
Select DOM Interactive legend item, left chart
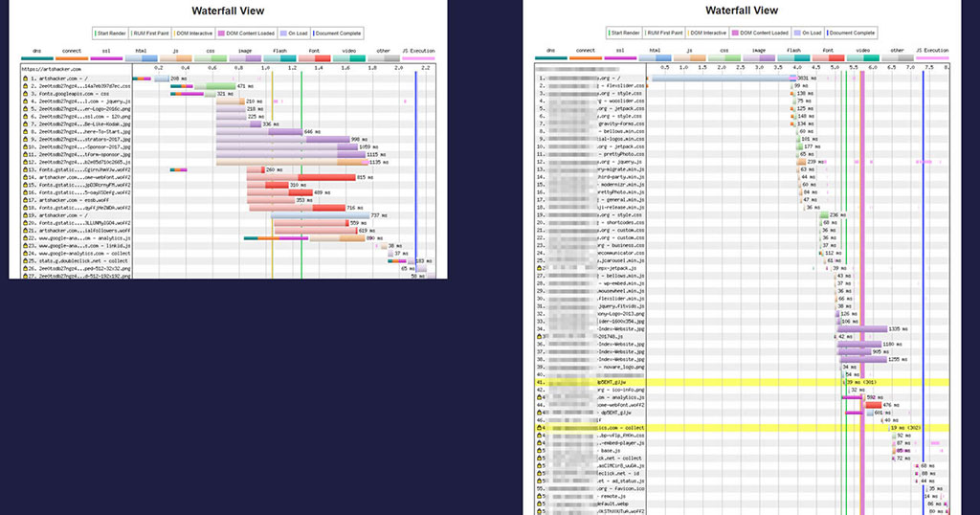[193, 34]
